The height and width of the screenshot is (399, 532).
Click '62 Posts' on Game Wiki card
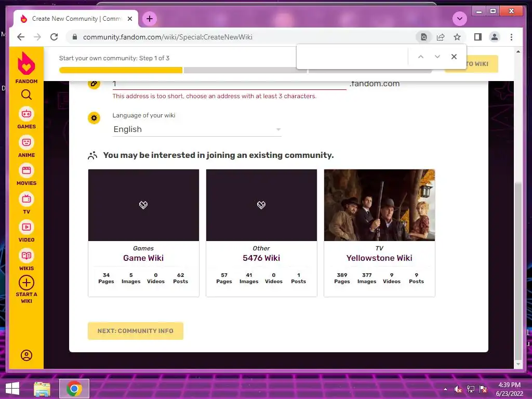[x=180, y=278]
